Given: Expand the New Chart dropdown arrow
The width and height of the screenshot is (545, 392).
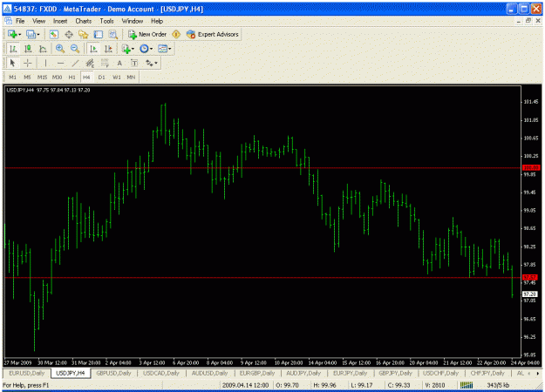Looking at the screenshot, I should click(x=20, y=35).
